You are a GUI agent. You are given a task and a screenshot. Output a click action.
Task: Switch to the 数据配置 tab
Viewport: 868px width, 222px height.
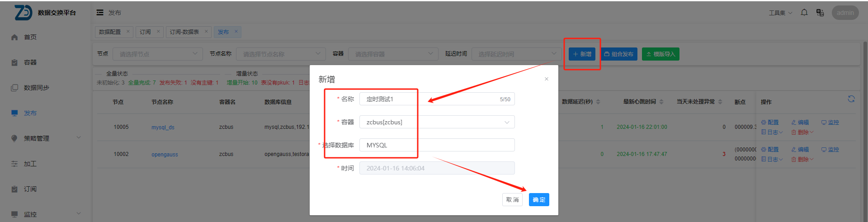pos(110,32)
